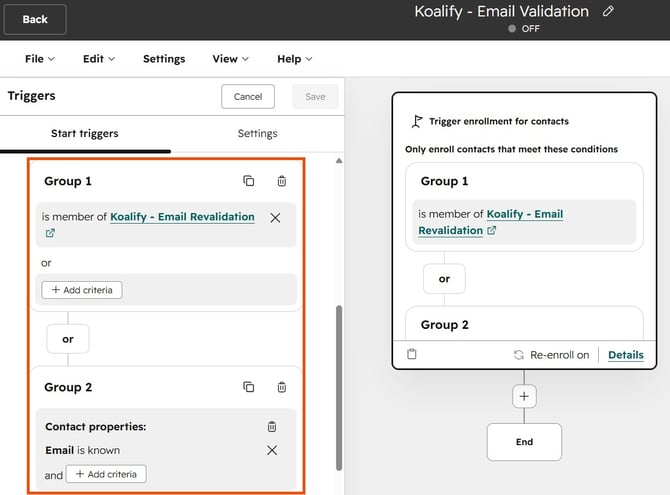Add criteria to Group 1
Screen dimensions: 670x495
click(82, 290)
